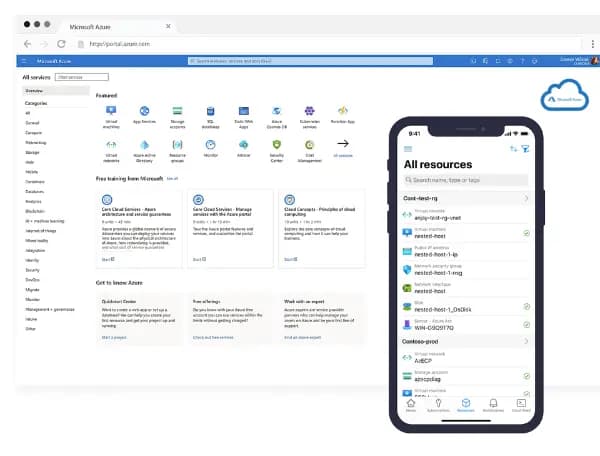Click the See all training link
The width and height of the screenshot is (600, 456).
[173, 178]
